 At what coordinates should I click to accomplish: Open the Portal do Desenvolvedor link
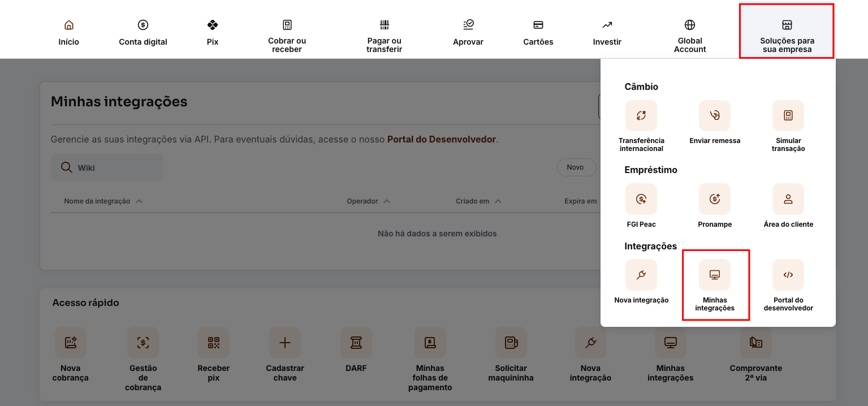441,139
